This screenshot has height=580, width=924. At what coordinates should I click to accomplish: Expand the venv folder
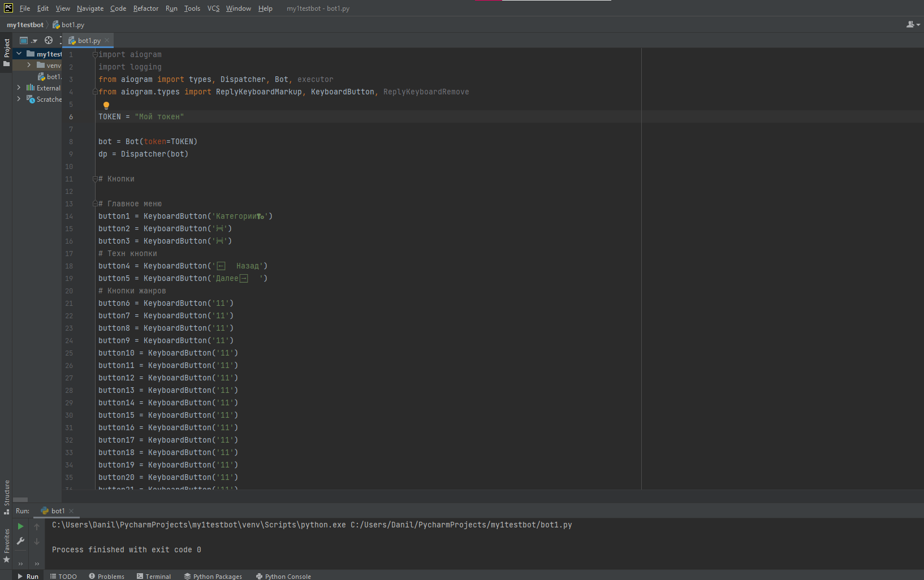tap(29, 65)
